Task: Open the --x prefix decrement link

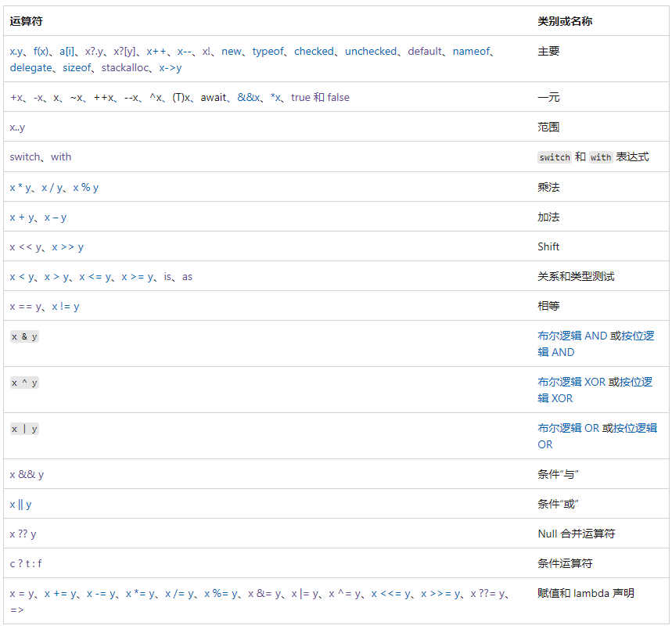Action: point(131,98)
